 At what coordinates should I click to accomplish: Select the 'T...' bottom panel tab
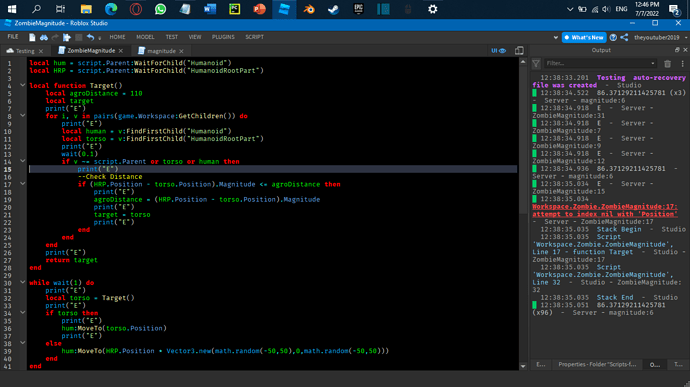click(678, 365)
